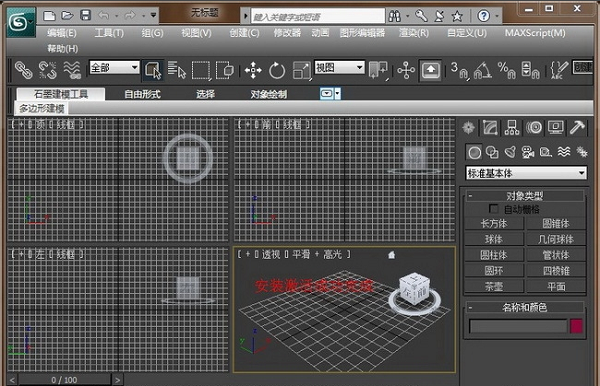Open a file with the folder icon
600x386 pixels.
[67, 15]
